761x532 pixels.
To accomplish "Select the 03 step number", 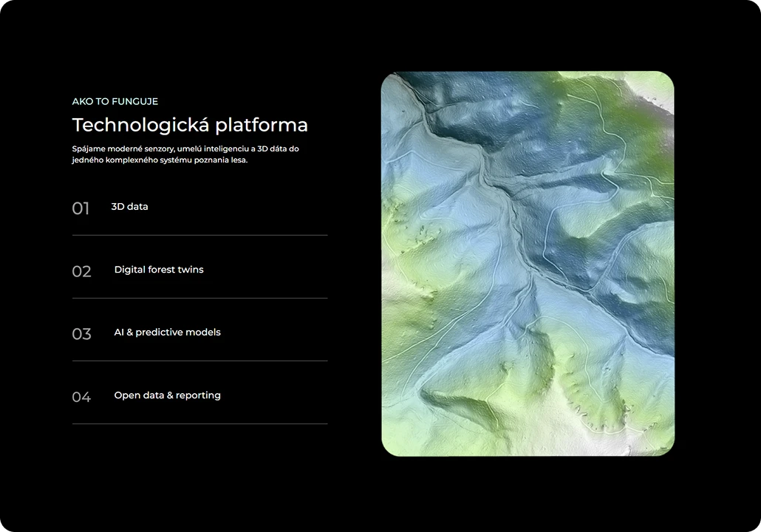I will [81, 334].
